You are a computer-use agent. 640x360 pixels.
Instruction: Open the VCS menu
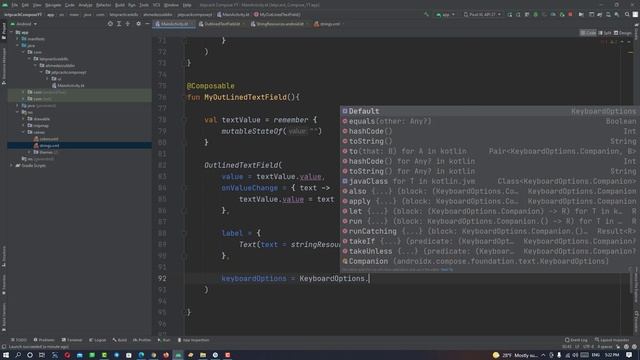pos(156,5)
